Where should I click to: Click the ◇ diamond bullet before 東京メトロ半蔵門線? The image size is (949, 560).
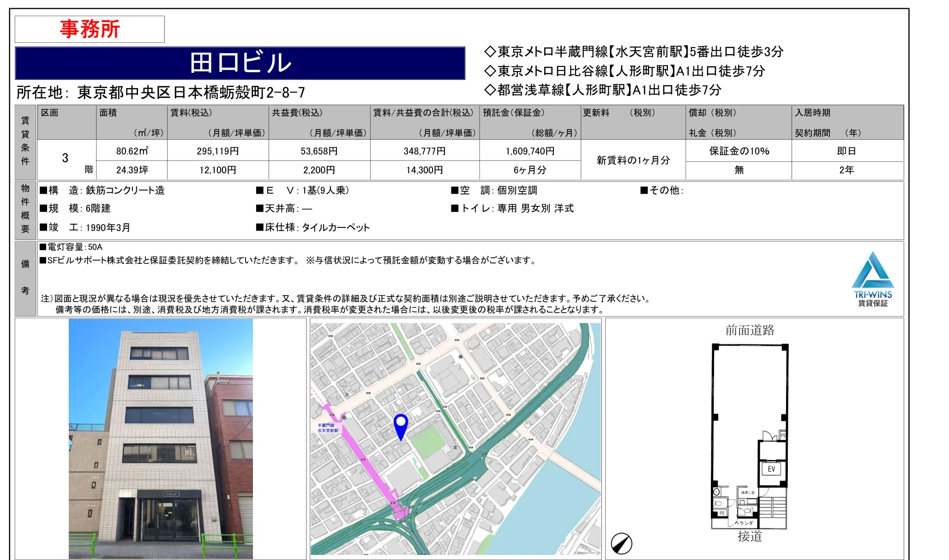tap(491, 52)
